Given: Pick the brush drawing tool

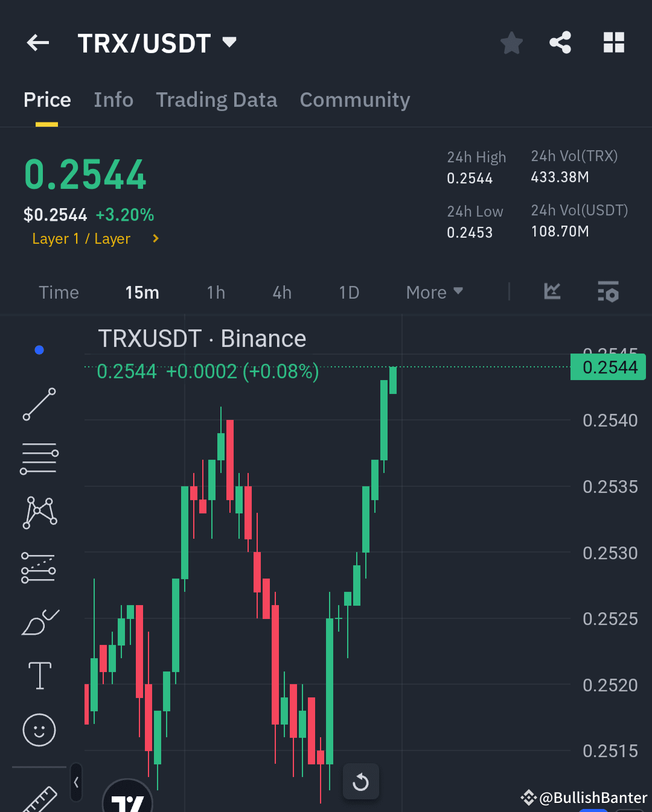Looking at the screenshot, I should pyautogui.click(x=39, y=621).
